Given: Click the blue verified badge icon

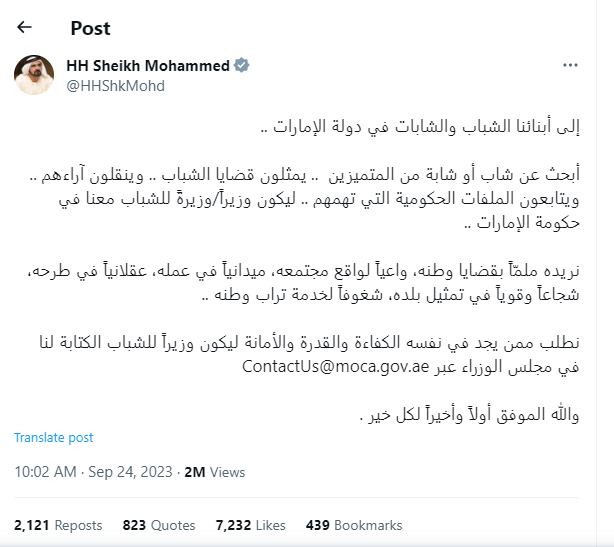Looking at the screenshot, I should (242, 65).
